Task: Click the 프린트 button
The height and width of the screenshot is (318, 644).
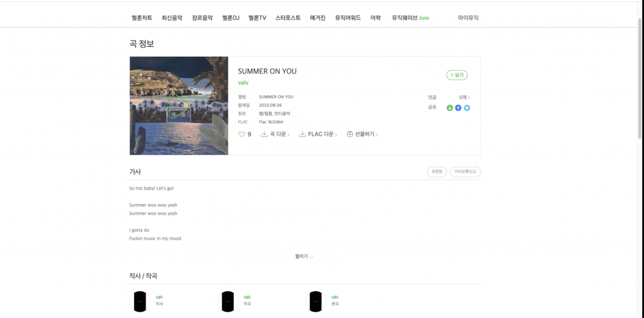Action: click(437, 172)
